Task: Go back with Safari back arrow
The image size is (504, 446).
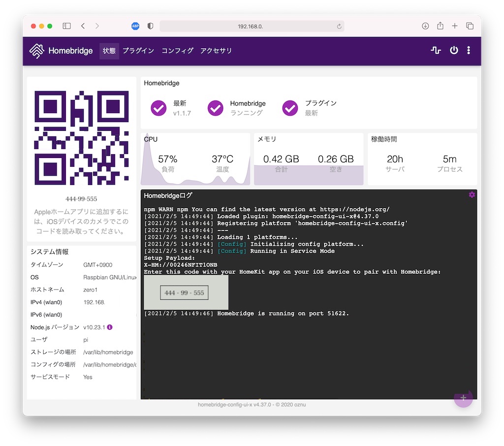Action: (x=83, y=26)
